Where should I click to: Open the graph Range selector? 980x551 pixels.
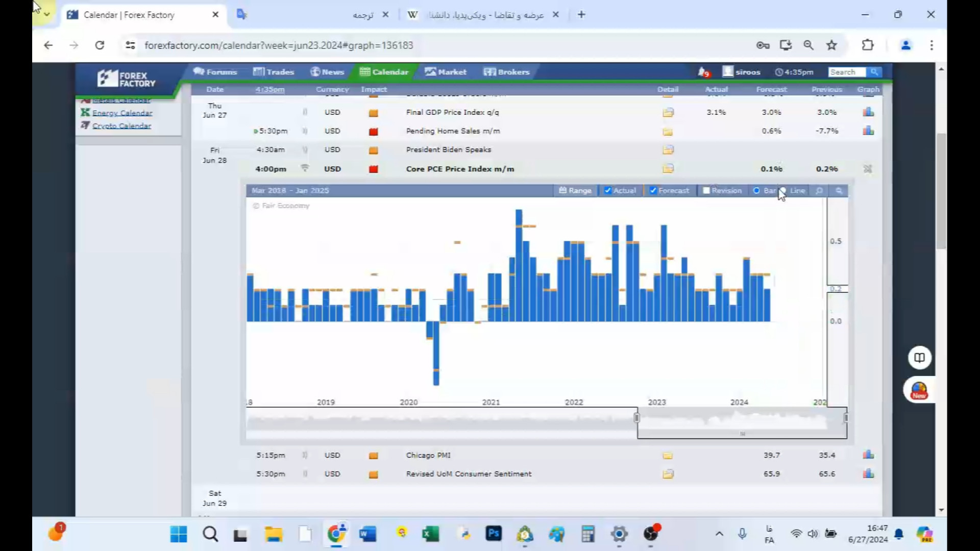coord(575,190)
